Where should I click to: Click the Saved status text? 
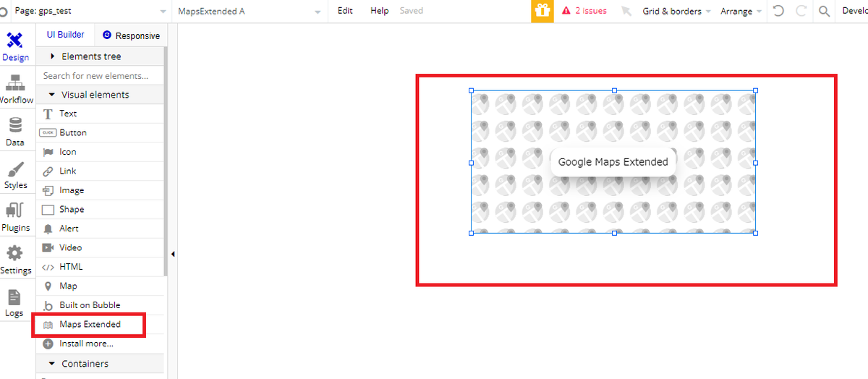412,11
